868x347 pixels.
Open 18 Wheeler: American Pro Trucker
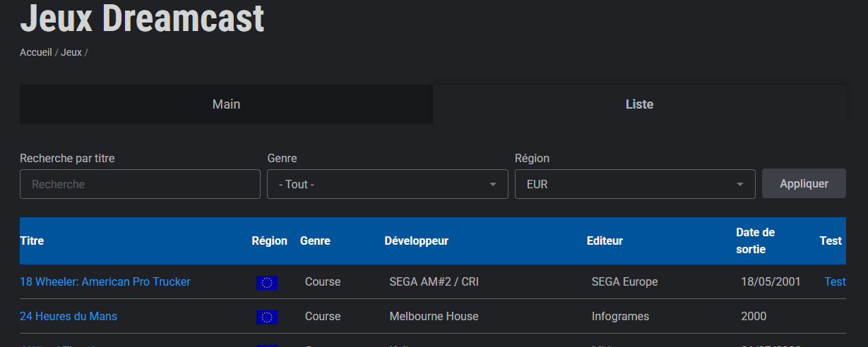(105, 281)
